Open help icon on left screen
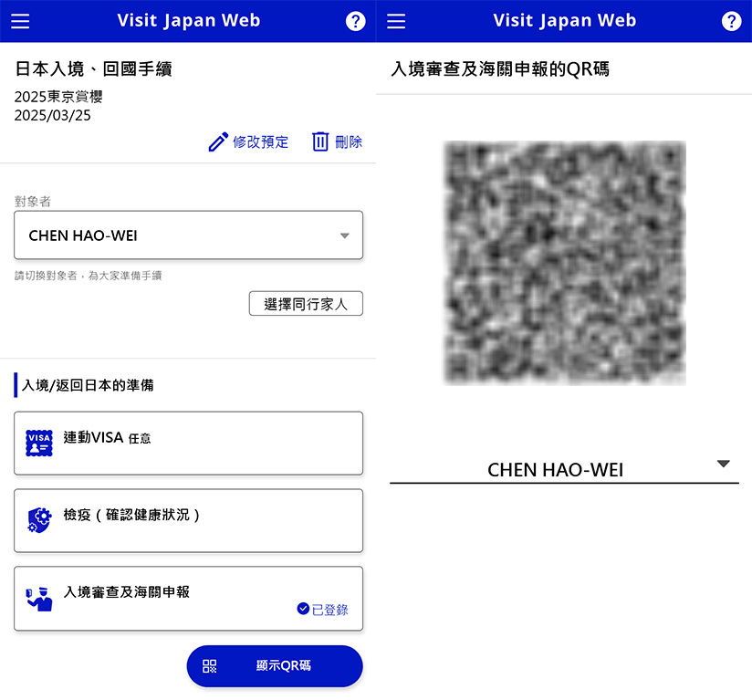 pos(355,21)
